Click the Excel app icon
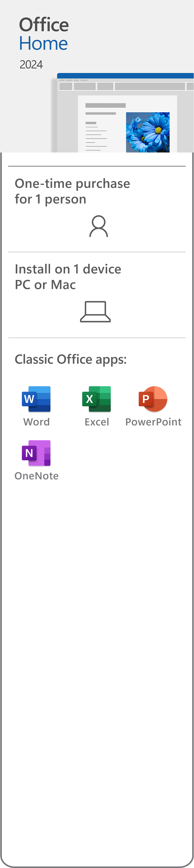 (97, 399)
